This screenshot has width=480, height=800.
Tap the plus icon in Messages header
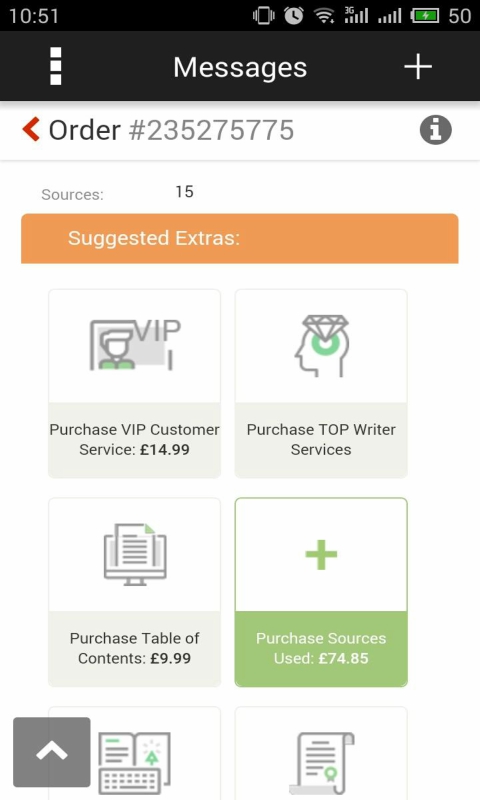click(418, 67)
